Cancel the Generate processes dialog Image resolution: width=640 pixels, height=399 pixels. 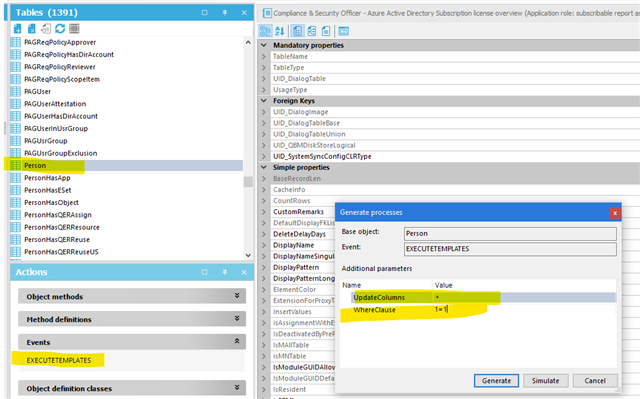click(x=595, y=381)
